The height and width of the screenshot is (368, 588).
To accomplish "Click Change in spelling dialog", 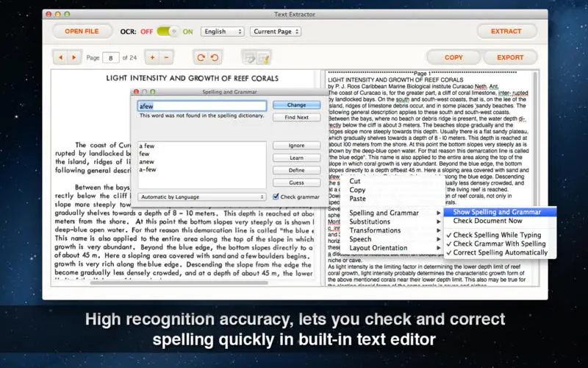I will 297,105.
